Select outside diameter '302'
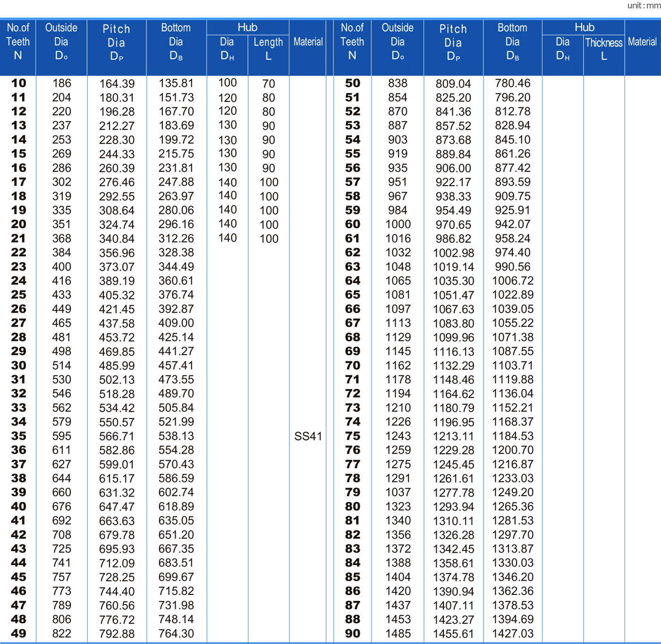Viewport: 661px width, 644px height. (x=61, y=182)
